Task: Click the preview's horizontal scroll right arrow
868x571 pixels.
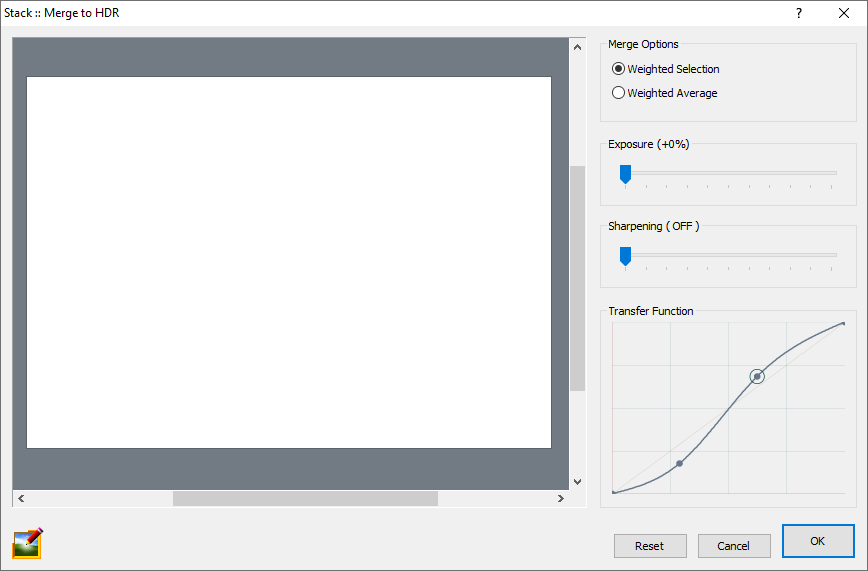Action: coord(560,498)
